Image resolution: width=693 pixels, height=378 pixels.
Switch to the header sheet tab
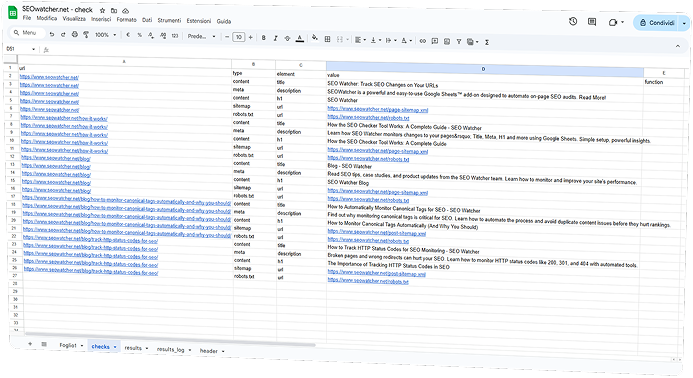coord(209,351)
